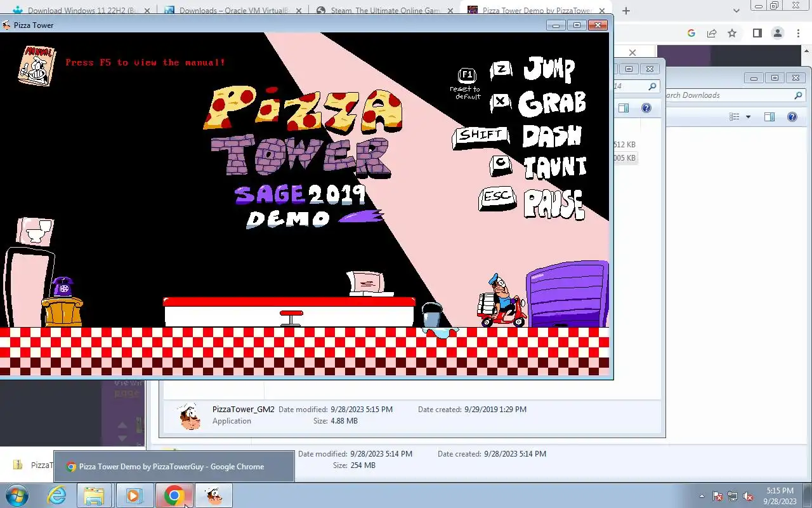Open Chrome profile avatar menu
The width and height of the screenshot is (812, 508).
[778, 33]
